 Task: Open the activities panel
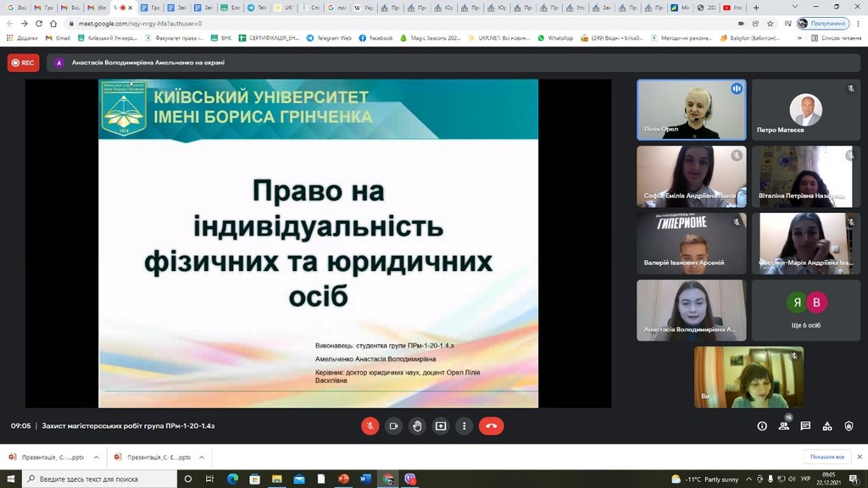click(x=827, y=426)
